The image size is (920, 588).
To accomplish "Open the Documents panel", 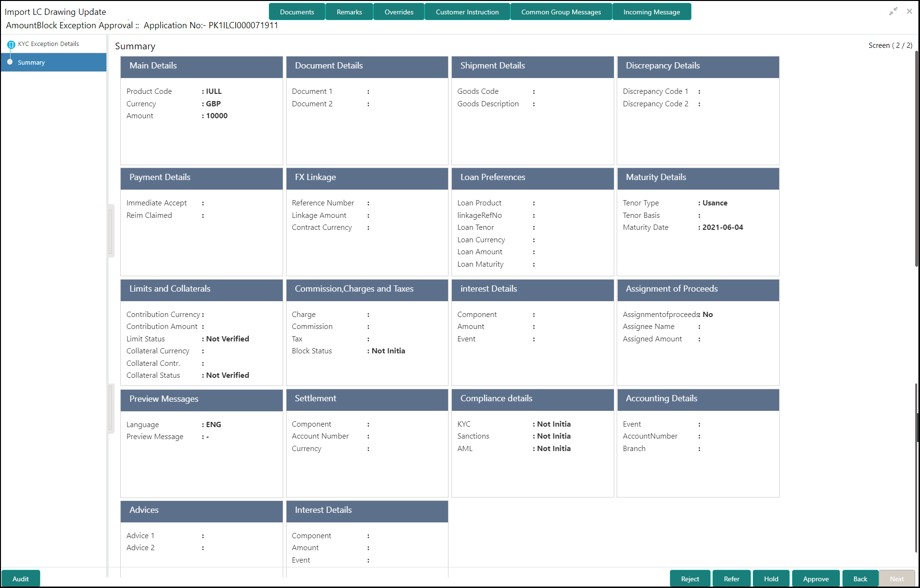I will pyautogui.click(x=297, y=11).
